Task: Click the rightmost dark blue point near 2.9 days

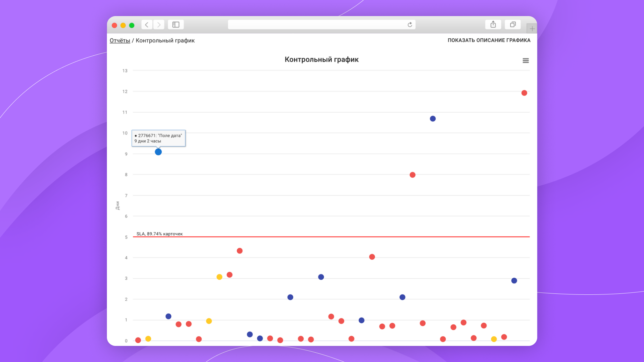Action: click(x=514, y=281)
